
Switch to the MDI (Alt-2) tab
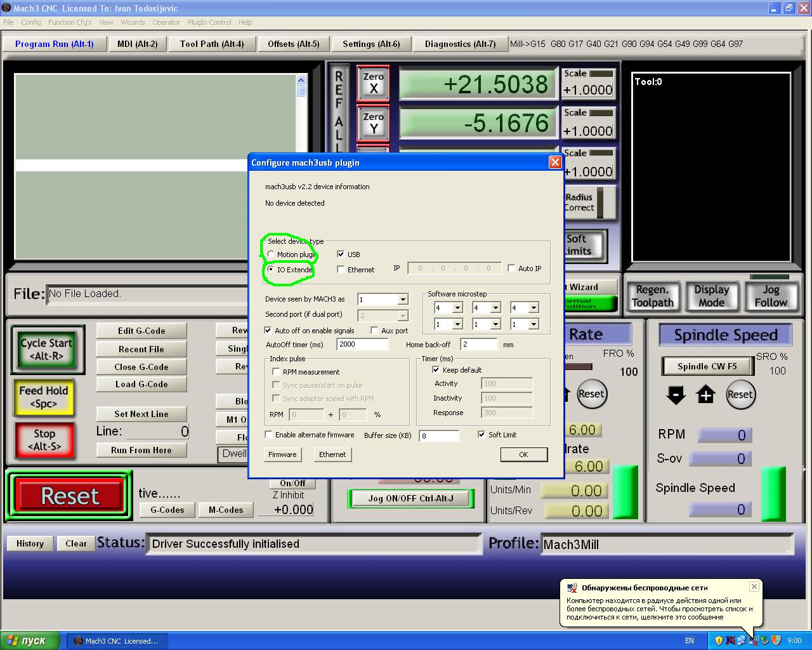[137, 44]
